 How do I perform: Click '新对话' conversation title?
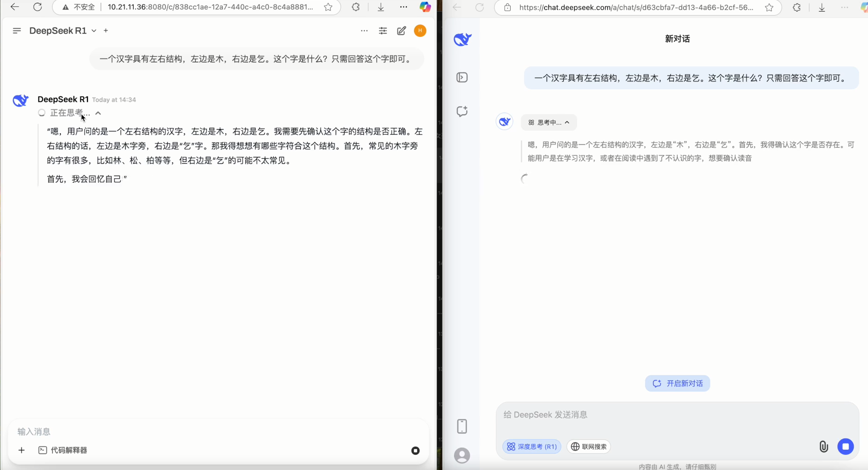tap(677, 39)
